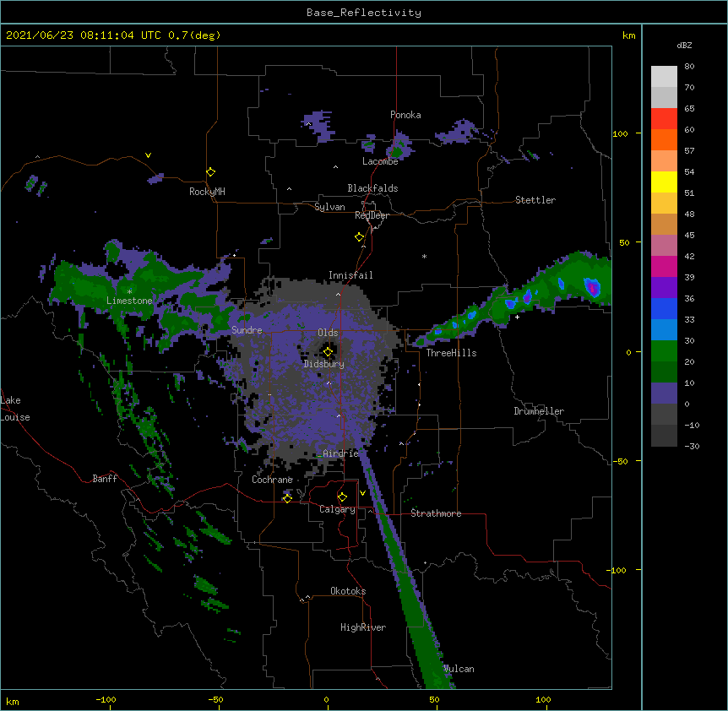The width and height of the screenshot is (728, 711).
Task: Click the white asterisk marker east of Innisfail
Action: [x=424, y=256]
